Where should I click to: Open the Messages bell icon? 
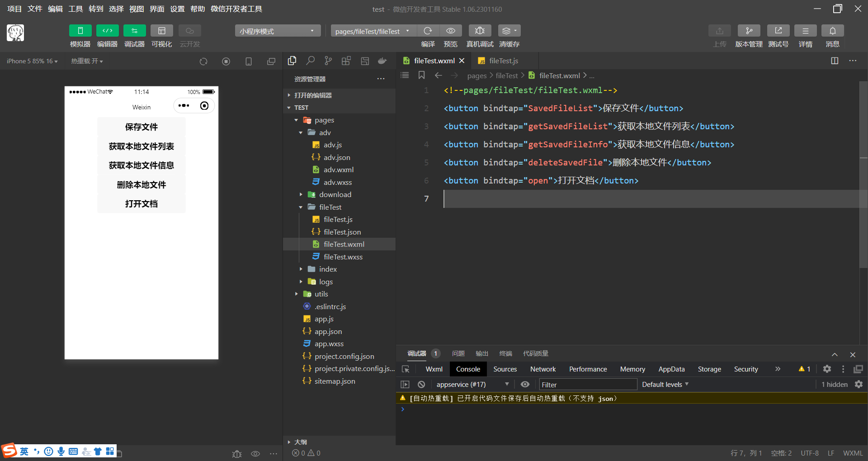pyautogui.click(x=833, y=31)
